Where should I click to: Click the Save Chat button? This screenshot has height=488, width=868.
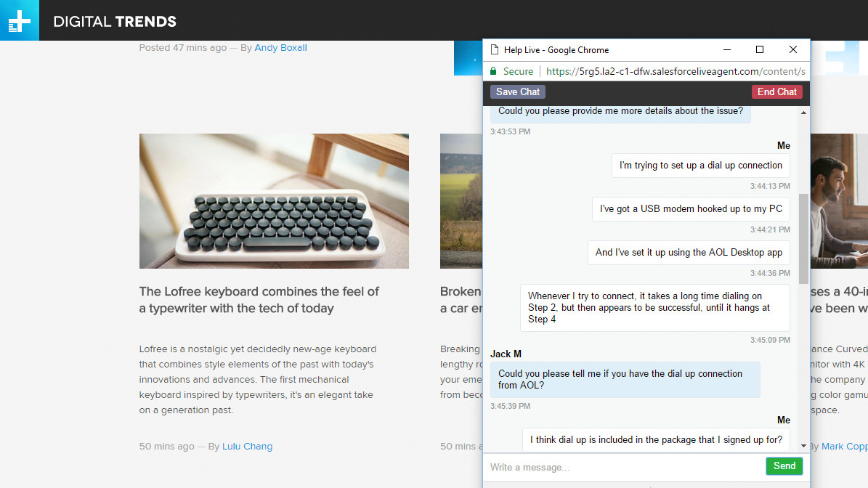(x=518, y=91)
